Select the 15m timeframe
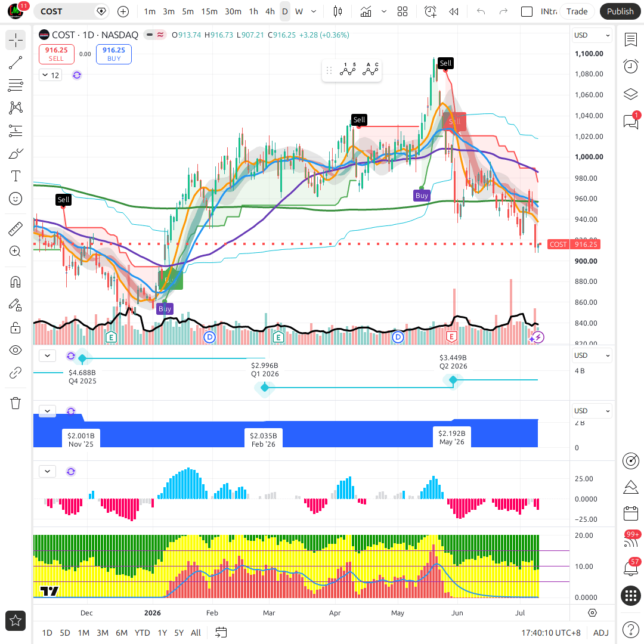This screenshot has height=644, width=644. click(x=209, y=11)
